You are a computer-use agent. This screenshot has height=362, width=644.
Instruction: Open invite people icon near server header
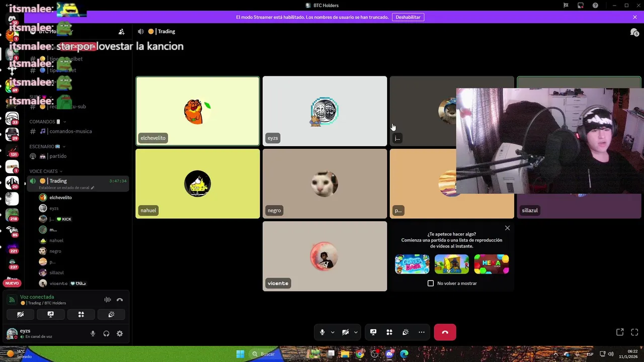(x=121, y=31)
